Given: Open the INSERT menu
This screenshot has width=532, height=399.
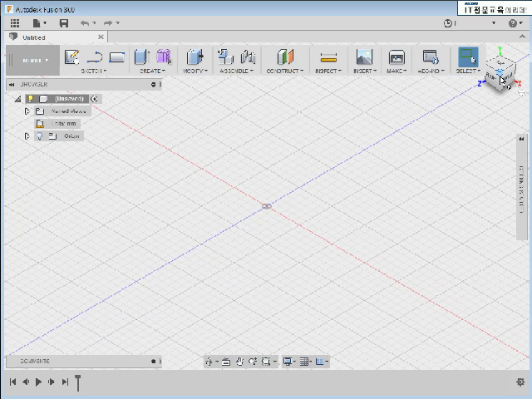Looking at the screenshot, I should [365, 71].
